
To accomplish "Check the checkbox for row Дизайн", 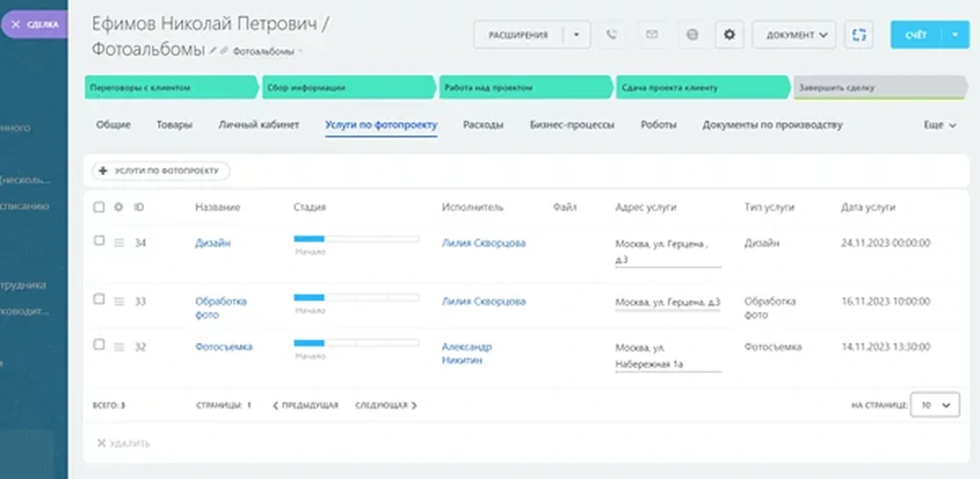I will click(x=99, y=241).
